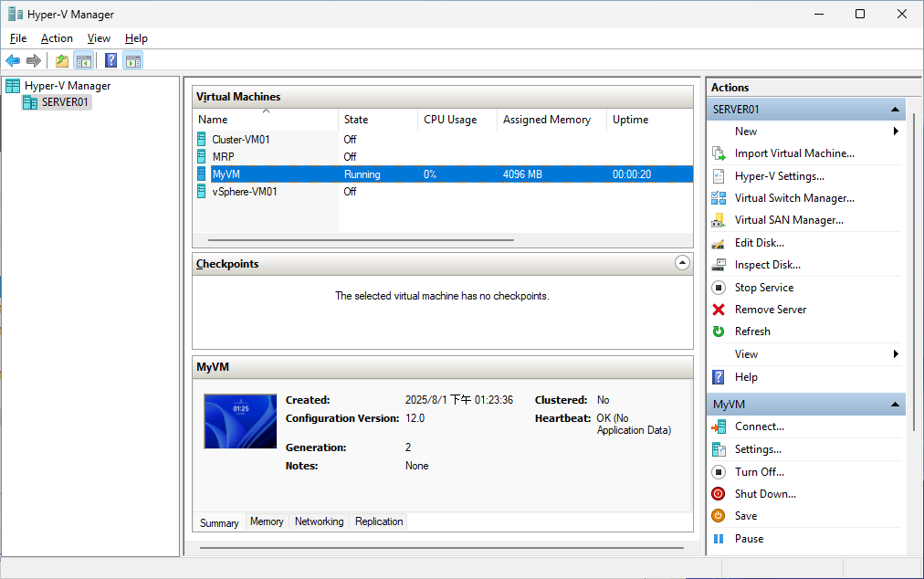Click the Virtual Switch Manager icon

tap(719, 198)
